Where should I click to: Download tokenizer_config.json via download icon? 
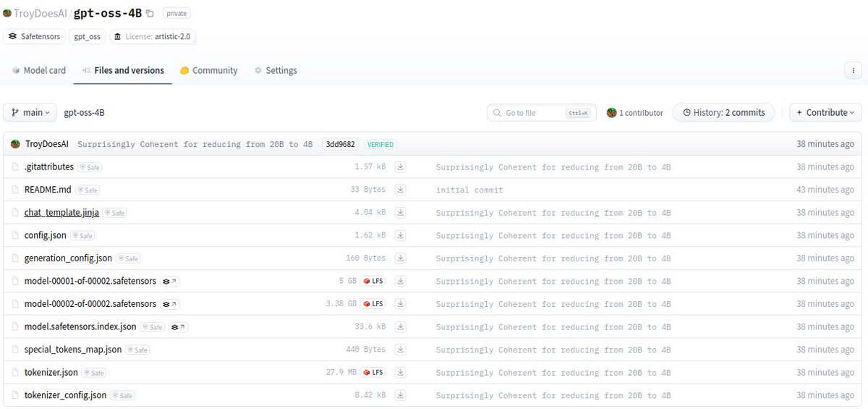(400, 395)
